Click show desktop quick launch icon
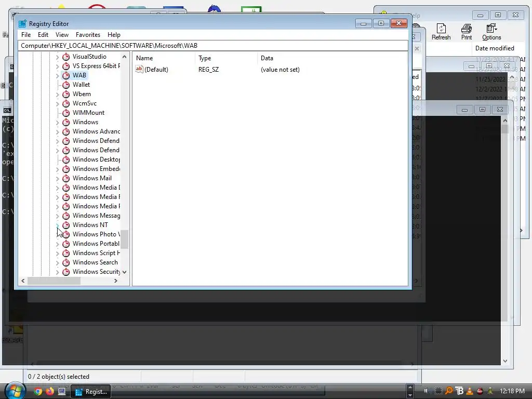The image size is (532, 399). pyautogui.click(x=62, y=391)
